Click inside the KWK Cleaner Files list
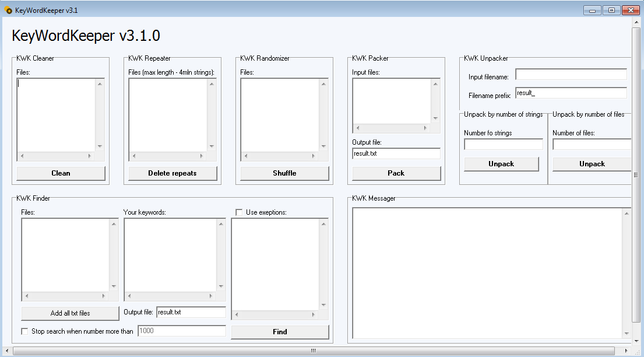 click(56, 115)
